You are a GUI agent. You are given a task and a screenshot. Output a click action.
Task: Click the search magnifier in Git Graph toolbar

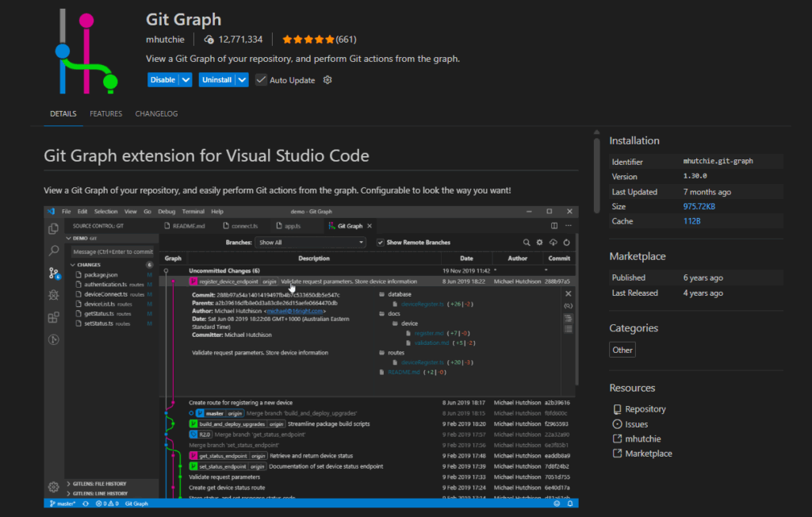[527, 243]
